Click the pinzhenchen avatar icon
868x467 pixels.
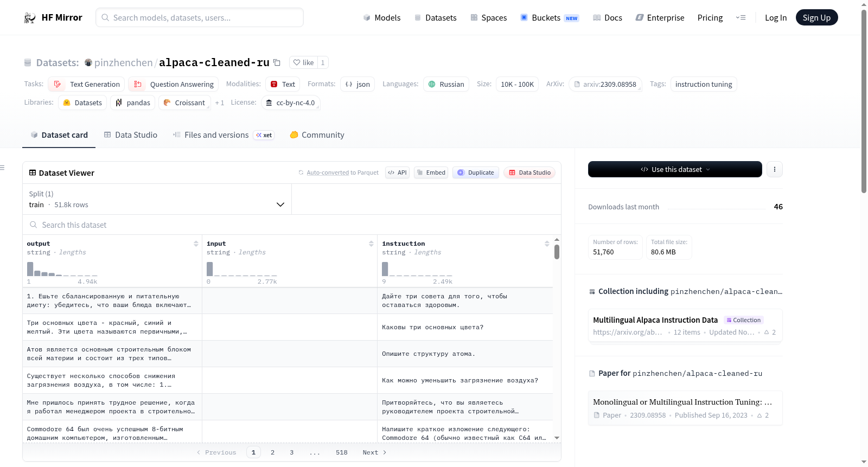tap(88, 62)
